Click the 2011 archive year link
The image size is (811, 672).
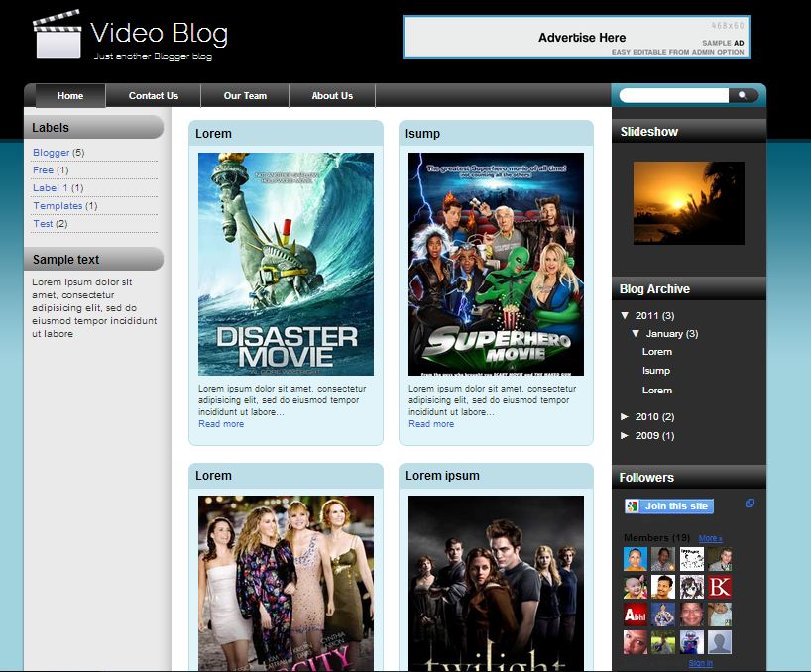(647, 315)
